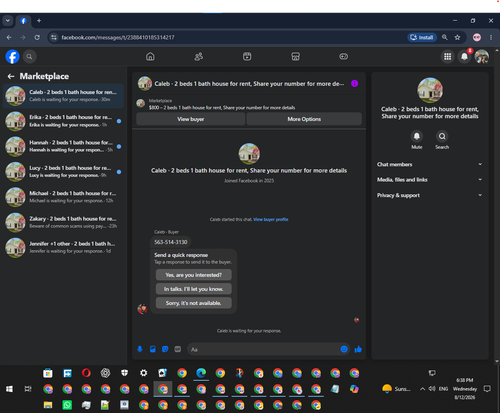The image size is (500, 413).
Task: Open account profile picture menu
Action: 482,57
